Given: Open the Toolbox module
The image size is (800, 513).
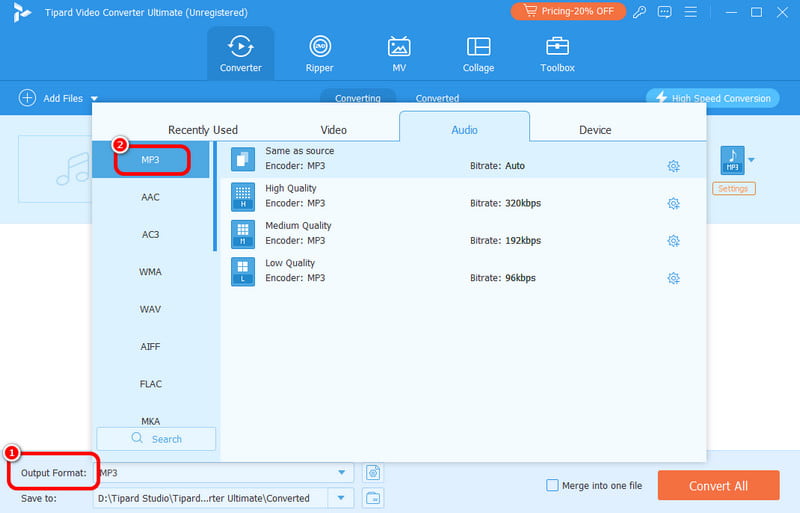Looking at the screenshot, I should pyautogui.click(x=557, y=54).
